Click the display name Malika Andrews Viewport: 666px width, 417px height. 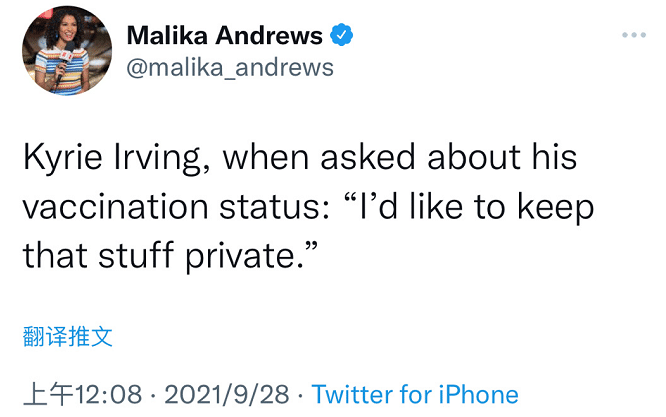(224, 36)
